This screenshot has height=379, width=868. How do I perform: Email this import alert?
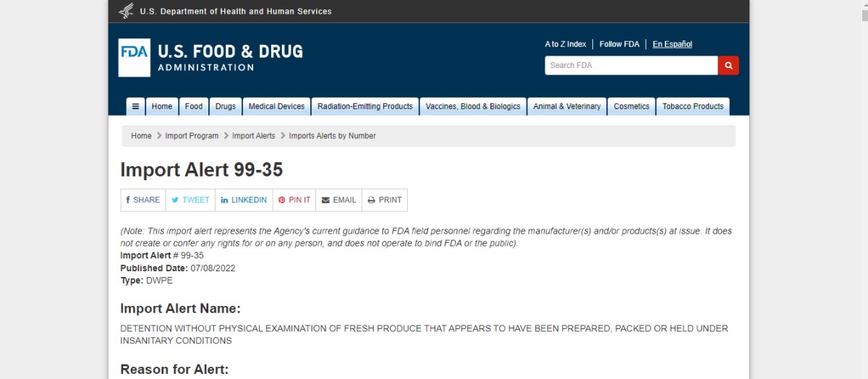tap(339, 200)
